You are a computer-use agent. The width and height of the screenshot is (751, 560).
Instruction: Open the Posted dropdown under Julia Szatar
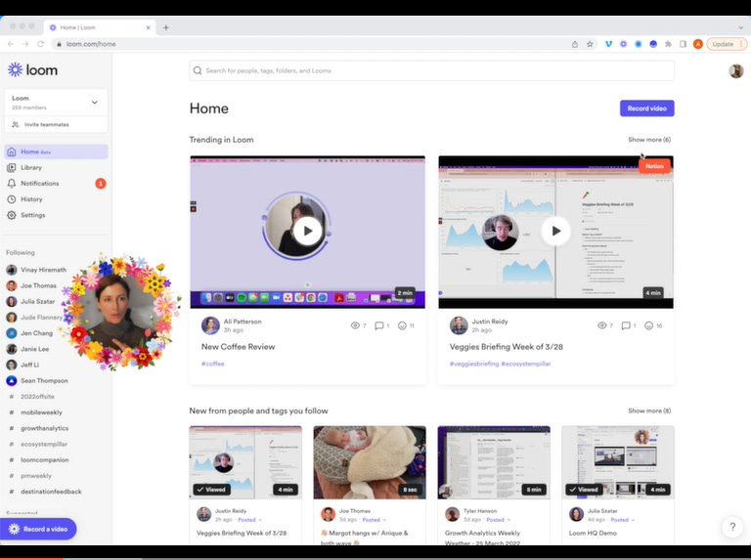tap(622, 520)
